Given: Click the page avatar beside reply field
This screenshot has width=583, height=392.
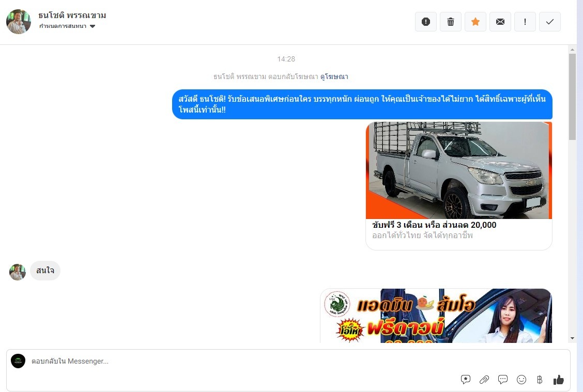Looking at the screenshot, I should click(18, 361).
